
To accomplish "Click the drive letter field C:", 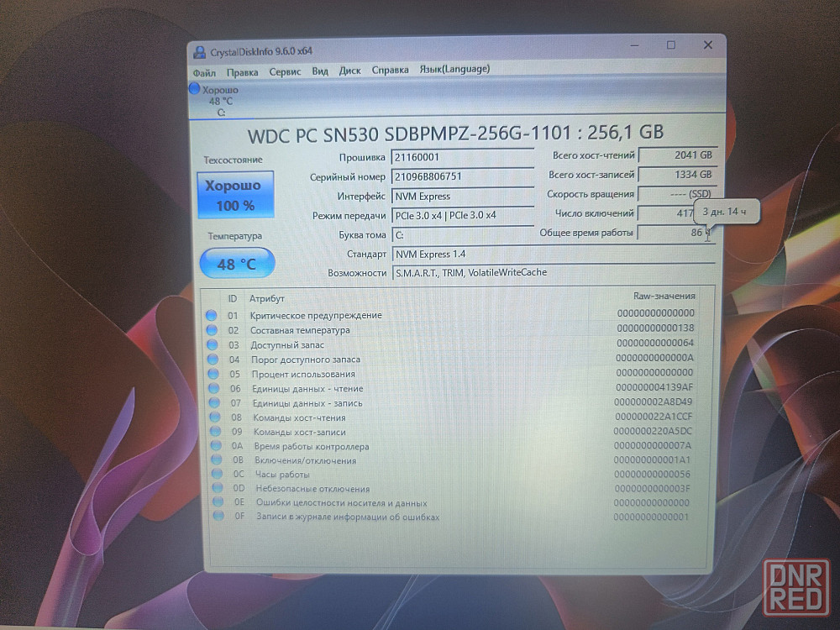I will click(462, 234).
